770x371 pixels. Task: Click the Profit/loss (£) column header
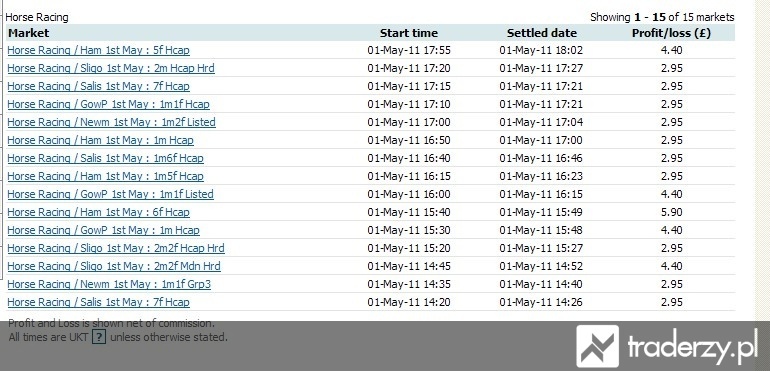(x=671, y=33)
